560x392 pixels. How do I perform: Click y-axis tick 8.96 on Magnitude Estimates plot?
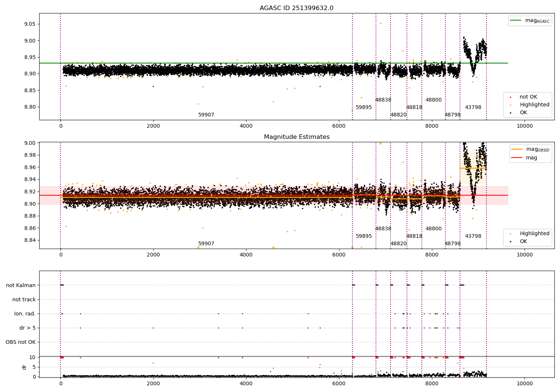tap(29, 168)
